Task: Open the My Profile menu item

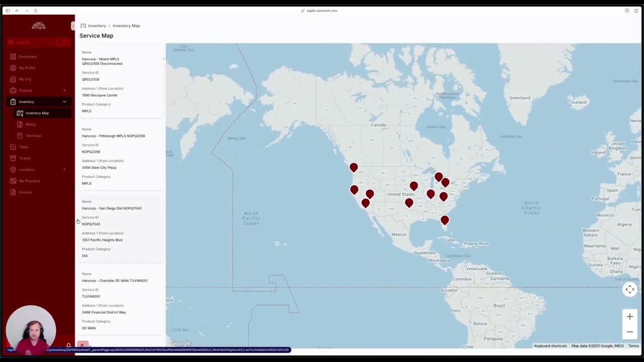Action: (38, 68)
